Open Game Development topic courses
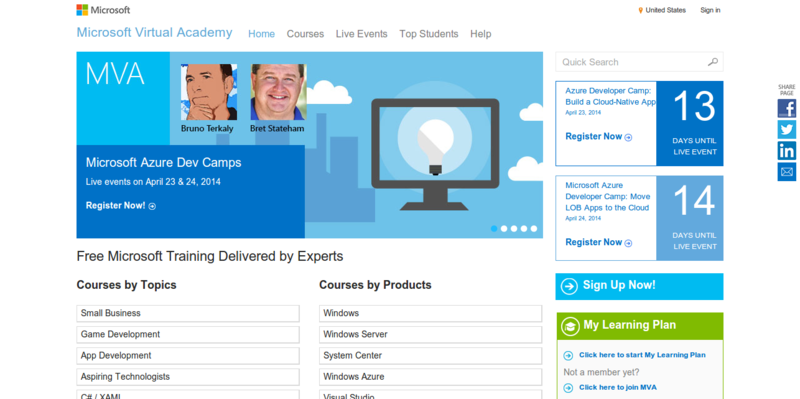This screenshot has width=800, height=399. click(x=188, y=335)
